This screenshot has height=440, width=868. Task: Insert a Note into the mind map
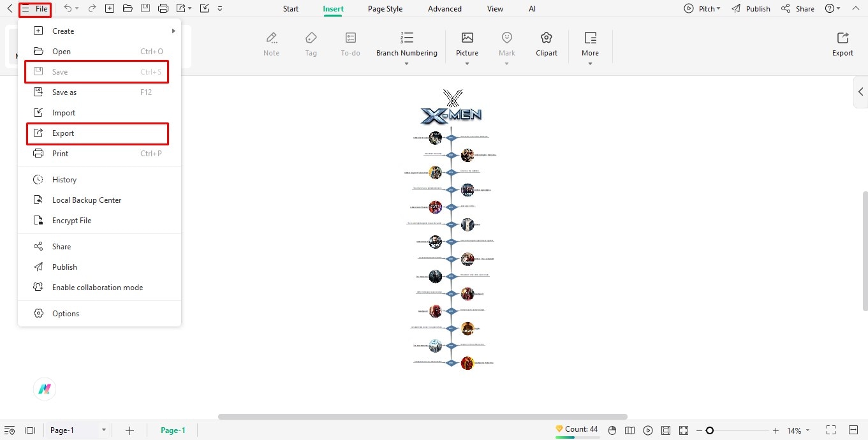tap(271, 45)
